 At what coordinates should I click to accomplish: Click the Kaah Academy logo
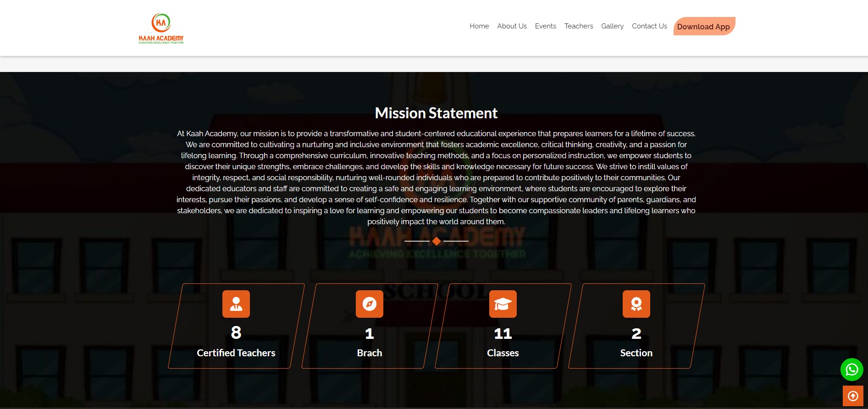point(161,28)
